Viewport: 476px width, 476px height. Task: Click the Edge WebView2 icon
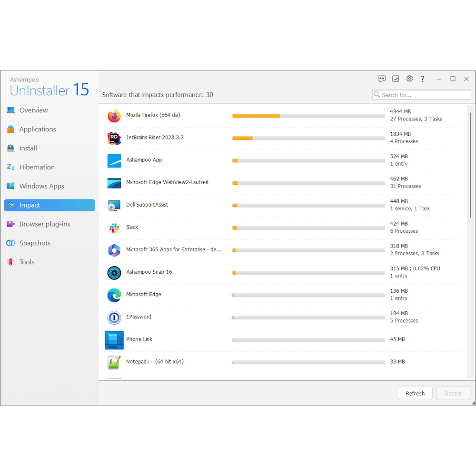114,183
